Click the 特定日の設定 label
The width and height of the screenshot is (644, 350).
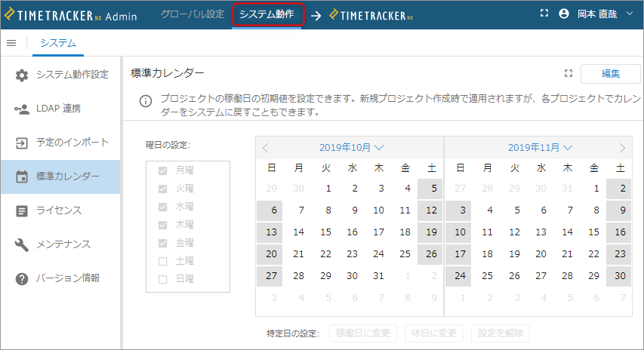coord(293,333)
